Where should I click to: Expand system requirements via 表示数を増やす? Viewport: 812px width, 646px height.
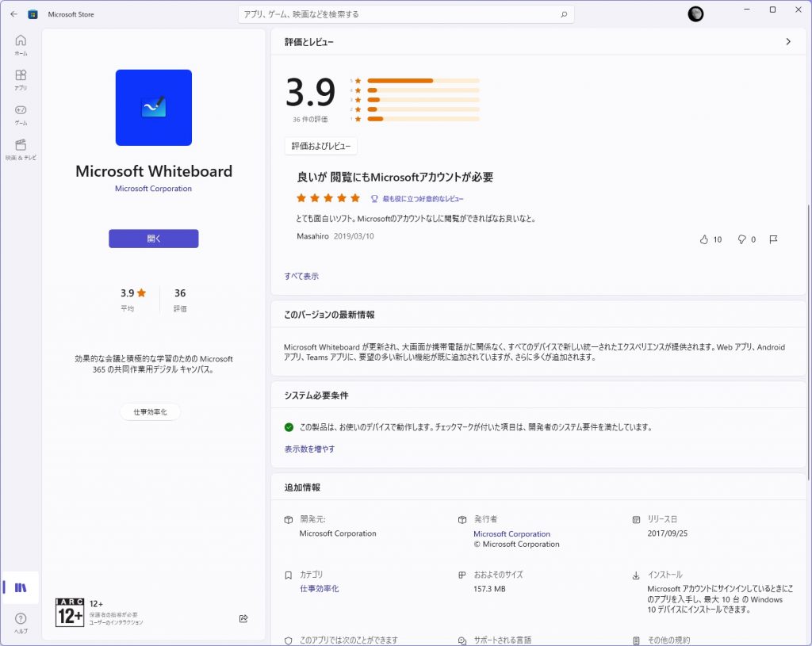click(308, 448)
